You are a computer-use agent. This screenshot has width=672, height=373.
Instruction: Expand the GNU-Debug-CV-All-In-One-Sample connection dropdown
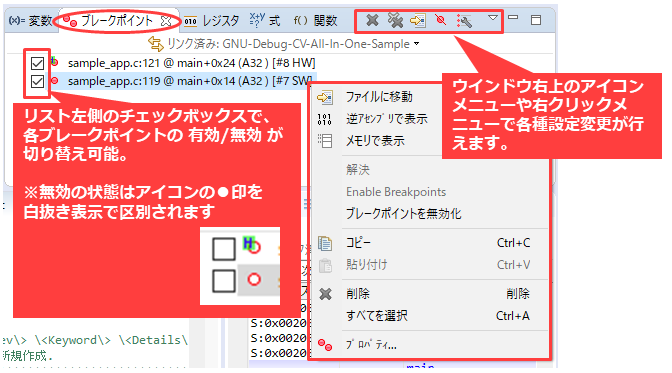pyautogui.click(x=417, y=44)
